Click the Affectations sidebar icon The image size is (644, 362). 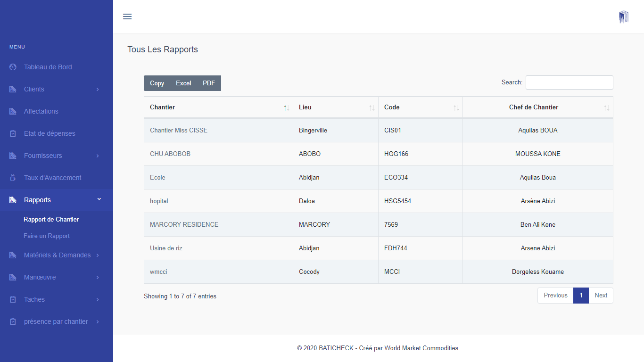point(13,111)
